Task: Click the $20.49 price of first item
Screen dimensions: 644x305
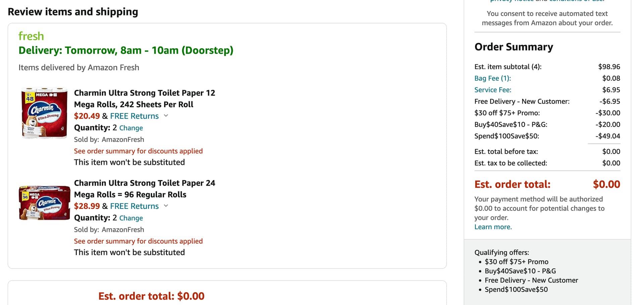Action: click(87, 116)
